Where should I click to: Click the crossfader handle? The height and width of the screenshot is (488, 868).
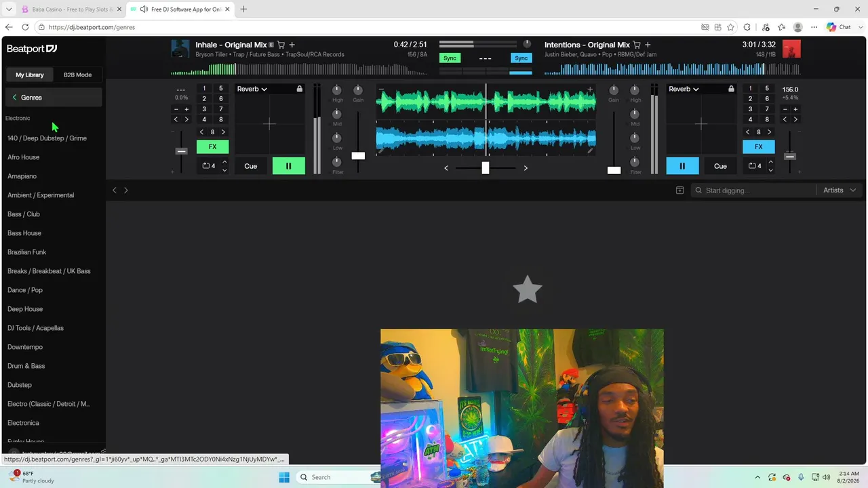click(486, 168)
